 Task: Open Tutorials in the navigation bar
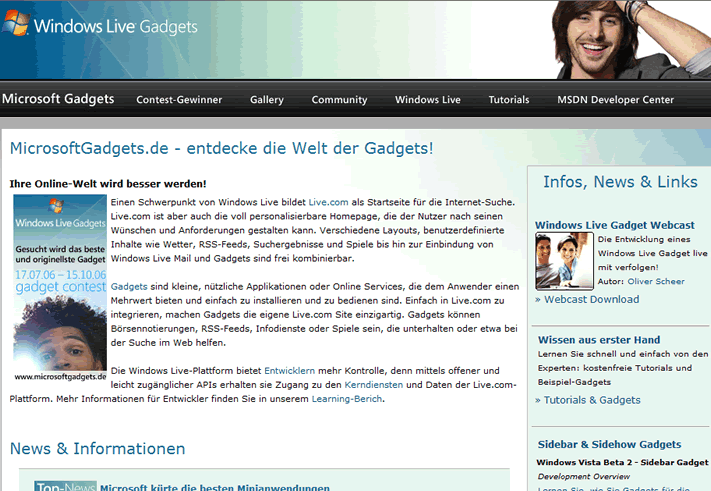509,100
